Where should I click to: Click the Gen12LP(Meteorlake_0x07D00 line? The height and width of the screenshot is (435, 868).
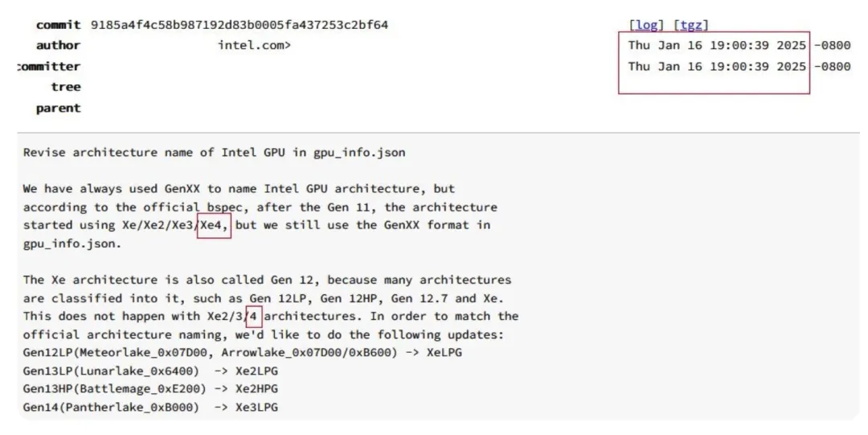[x=242, y=352]
